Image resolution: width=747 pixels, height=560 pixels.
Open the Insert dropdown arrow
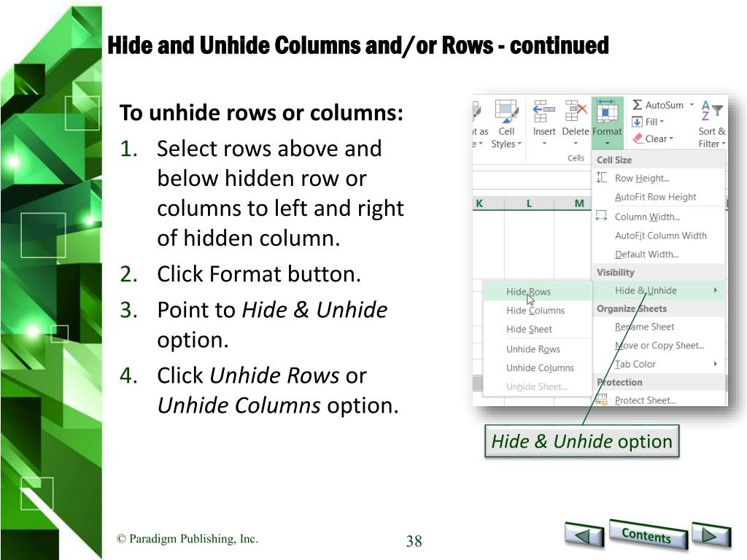(x=544, y=144)
